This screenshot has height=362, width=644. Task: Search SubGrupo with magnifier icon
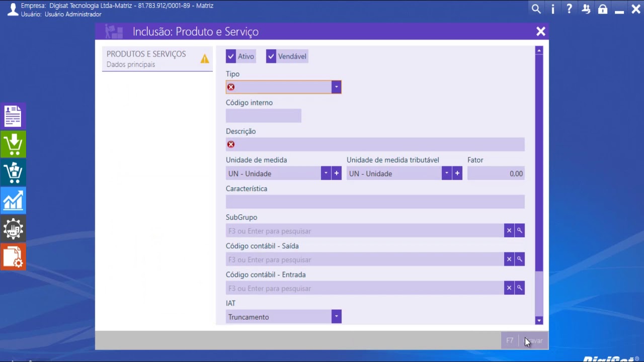point(520,231)
